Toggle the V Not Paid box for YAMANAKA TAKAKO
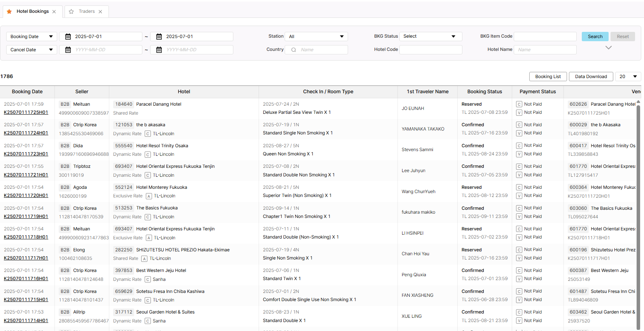 (519, 133)
